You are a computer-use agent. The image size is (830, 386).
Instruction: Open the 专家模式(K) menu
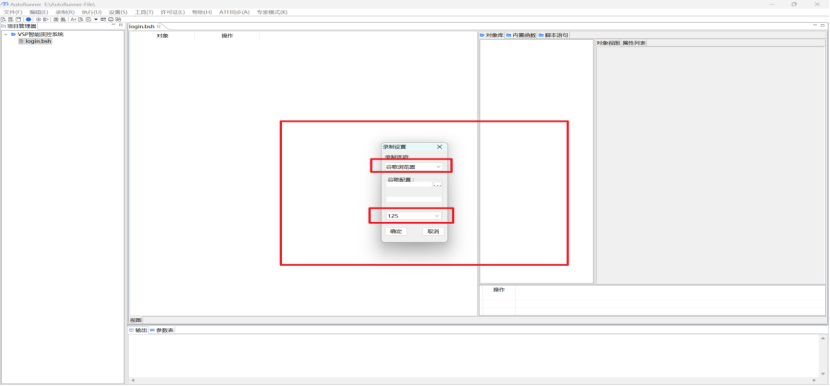[272, 12]
